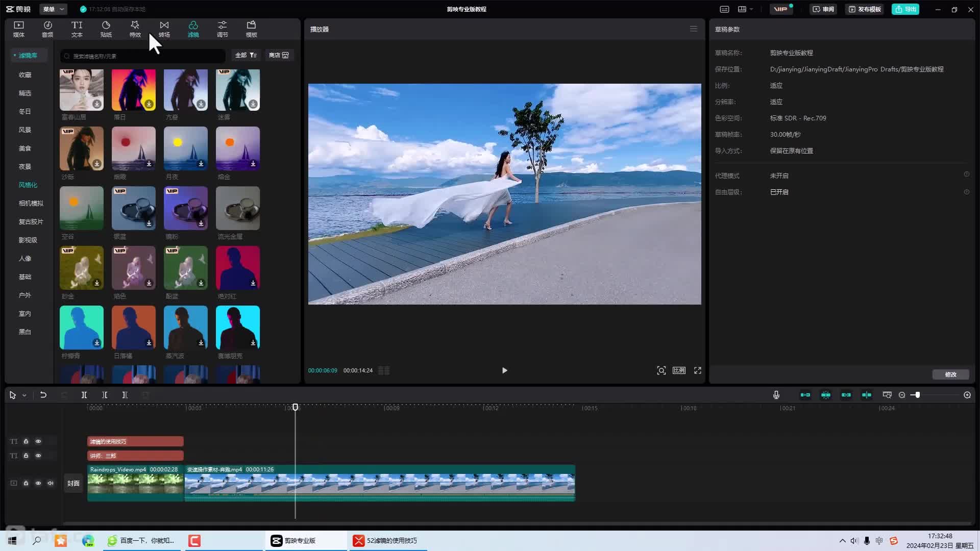
Task: Download the 月夜 filter
Action: (201, 164)
